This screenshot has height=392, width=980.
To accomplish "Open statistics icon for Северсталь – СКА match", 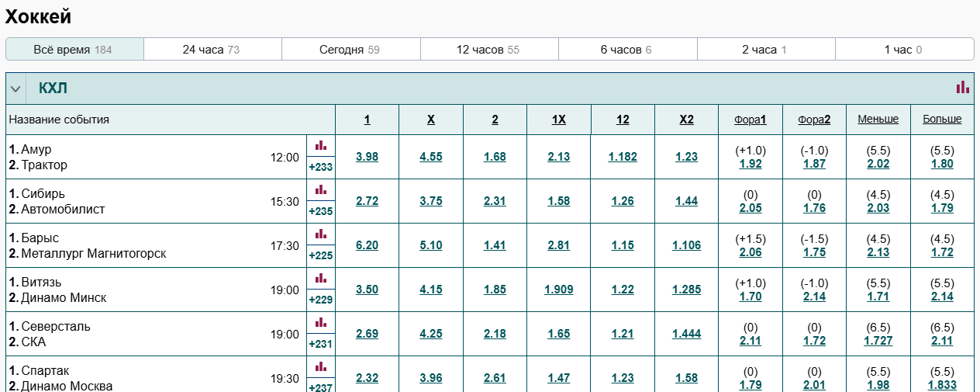I will [x=321, y=322].
